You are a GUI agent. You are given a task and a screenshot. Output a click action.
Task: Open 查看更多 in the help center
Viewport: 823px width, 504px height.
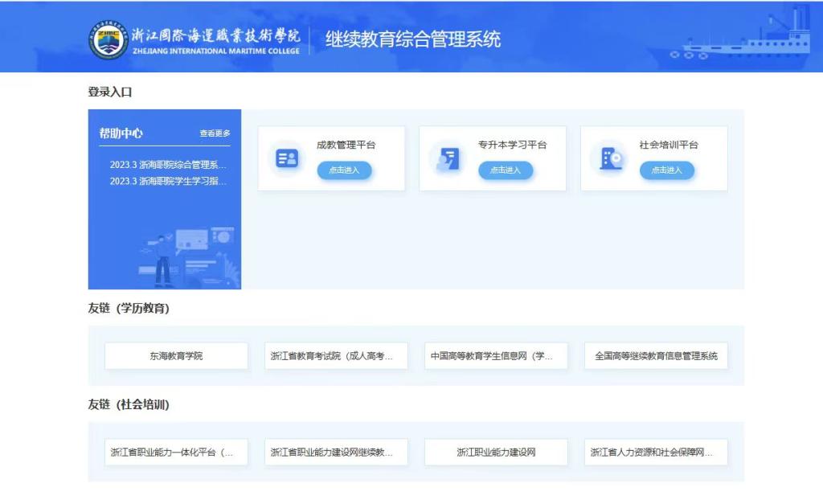pos(215,133)
